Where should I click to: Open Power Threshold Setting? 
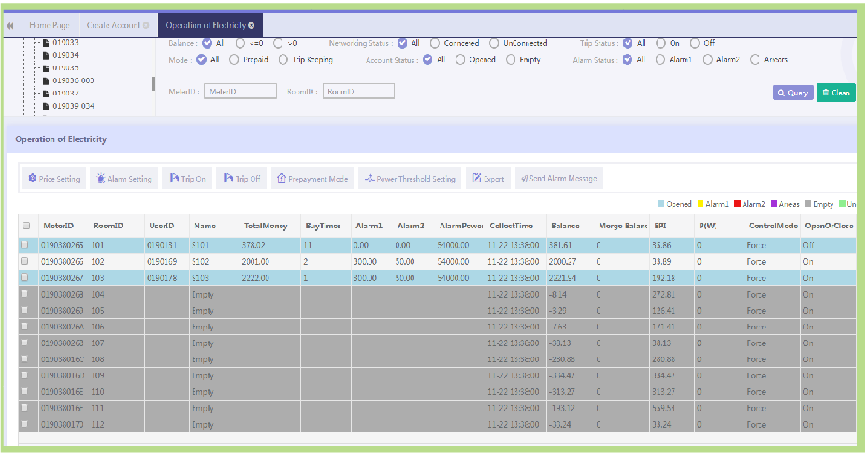point(410,179)
